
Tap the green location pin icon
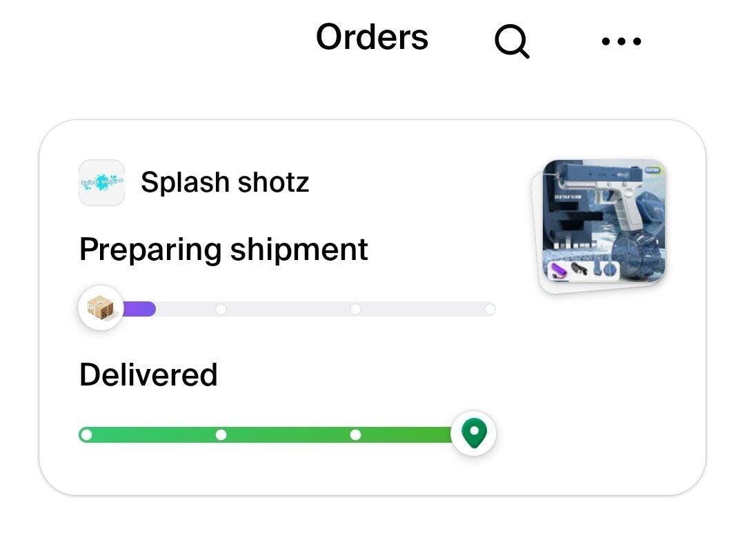click(x=474, y=433)
